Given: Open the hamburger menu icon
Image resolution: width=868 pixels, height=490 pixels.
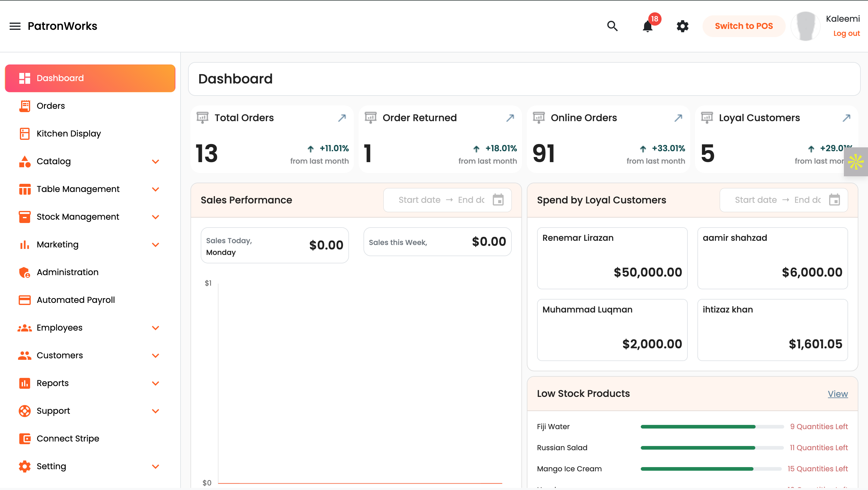Looking at the screenshot, I should [15, 26].
